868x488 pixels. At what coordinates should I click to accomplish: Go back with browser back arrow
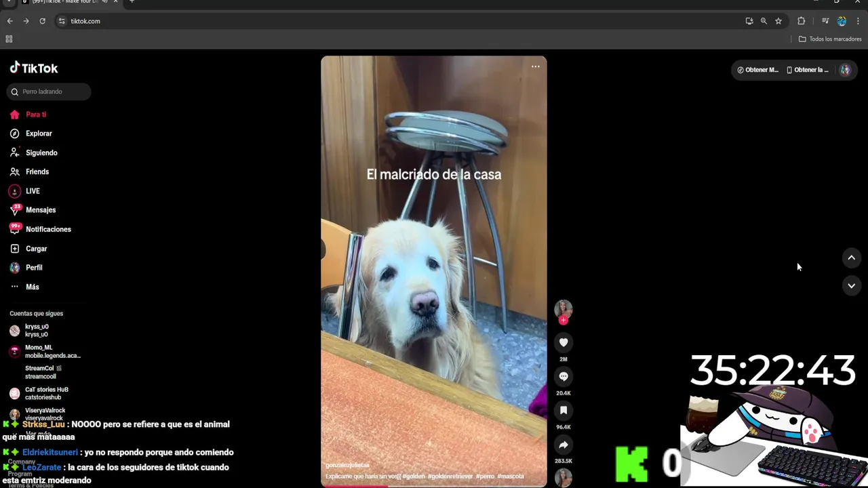[9, 21]
